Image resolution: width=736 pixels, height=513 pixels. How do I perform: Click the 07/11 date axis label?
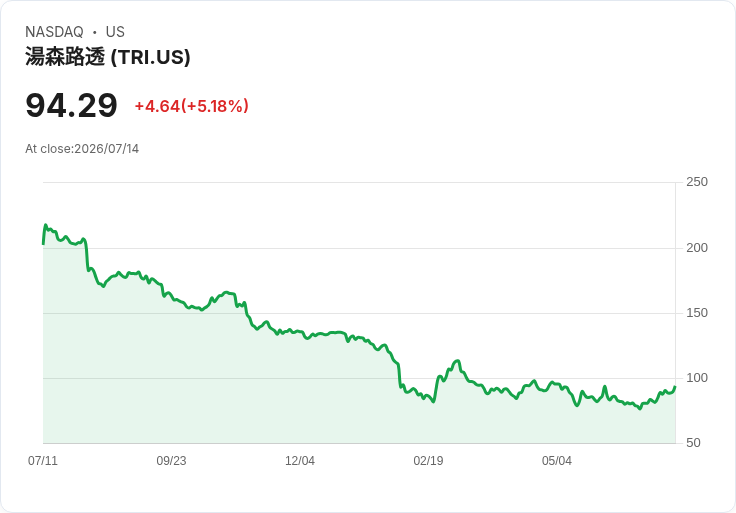pyautogui.click(x=43, y=460)
